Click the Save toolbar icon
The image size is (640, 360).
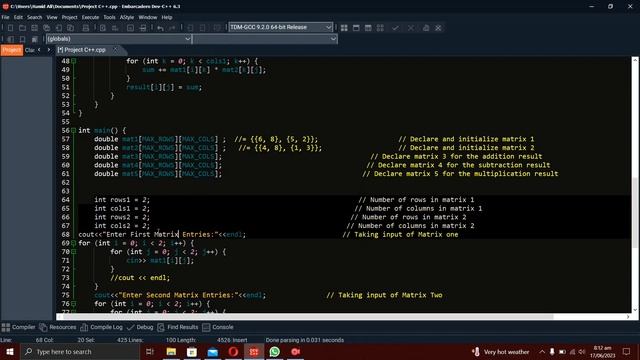pos(35,28)
